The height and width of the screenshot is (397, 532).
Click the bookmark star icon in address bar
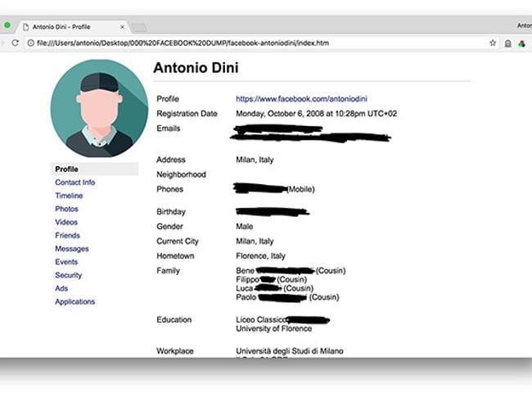tap(493, 43)
